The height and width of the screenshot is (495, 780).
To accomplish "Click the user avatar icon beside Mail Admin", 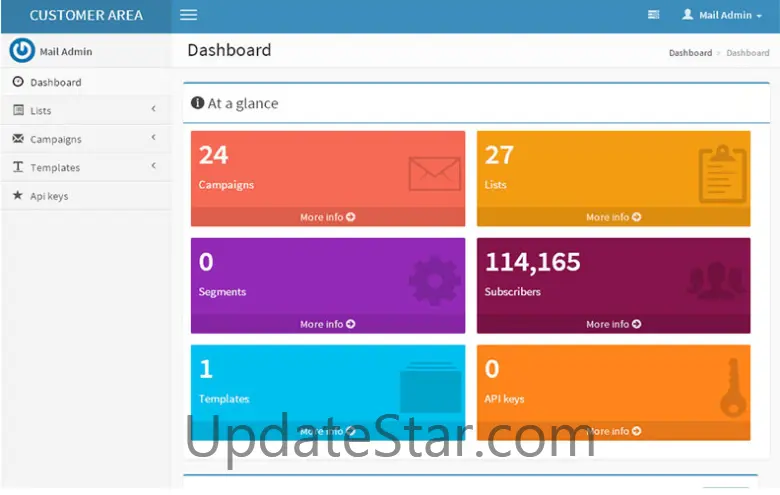I will coord(687,14).
